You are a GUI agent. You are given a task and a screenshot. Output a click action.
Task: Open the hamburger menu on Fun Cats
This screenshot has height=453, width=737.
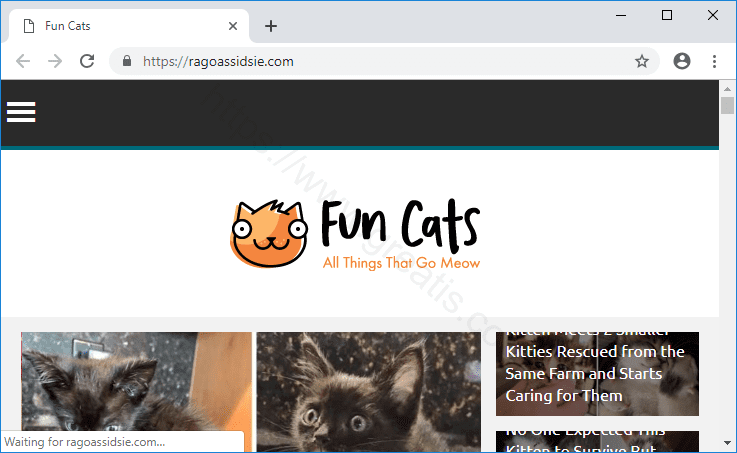21,112
